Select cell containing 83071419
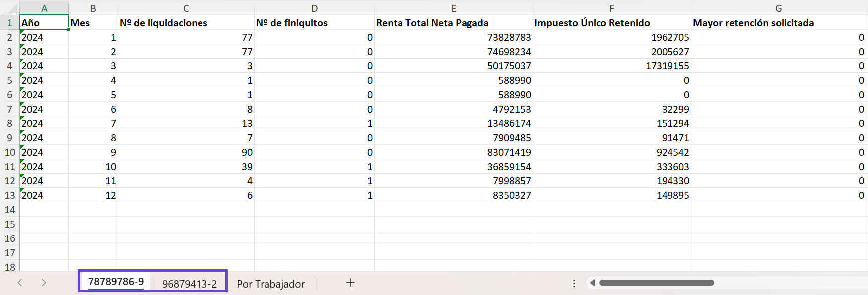868x295 pixels. [x=454, y=152]
